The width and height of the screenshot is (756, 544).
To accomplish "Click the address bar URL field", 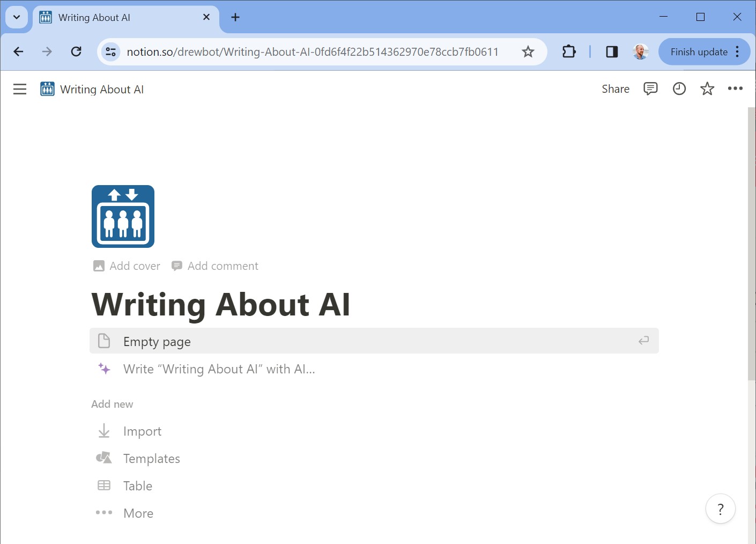I will click(313, 52).
